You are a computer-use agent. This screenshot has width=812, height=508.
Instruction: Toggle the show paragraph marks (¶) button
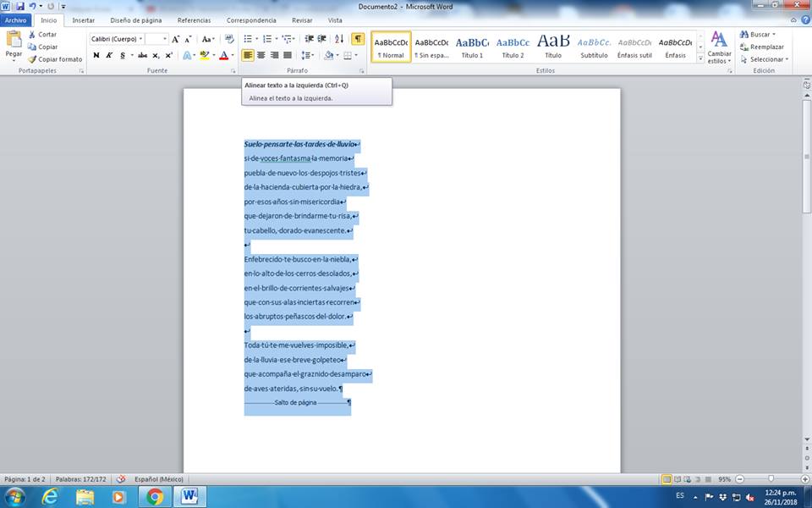pos(358,39)
